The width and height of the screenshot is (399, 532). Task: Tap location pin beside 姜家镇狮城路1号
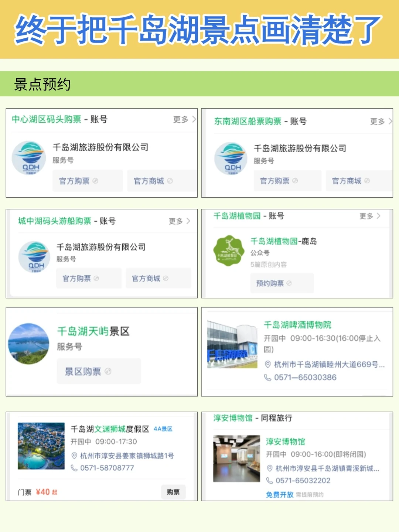tap(74, 456)
